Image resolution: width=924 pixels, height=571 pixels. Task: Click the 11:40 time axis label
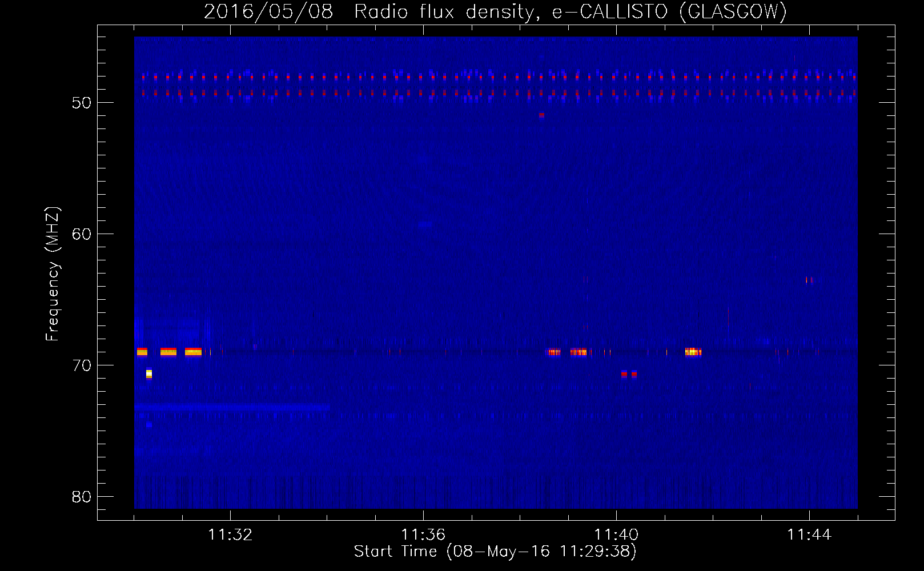click(x=616, y=535)
